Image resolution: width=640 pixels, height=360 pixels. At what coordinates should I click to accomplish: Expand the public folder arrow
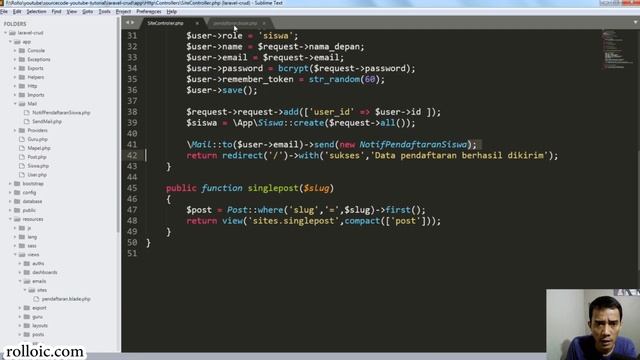(x=11, y=210)
